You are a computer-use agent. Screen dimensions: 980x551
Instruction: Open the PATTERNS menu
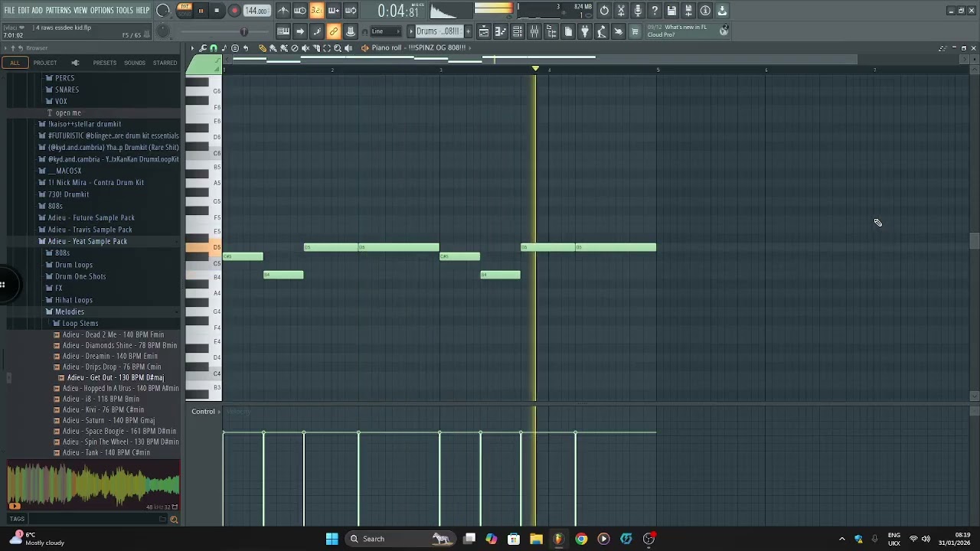tap(58, 10)
